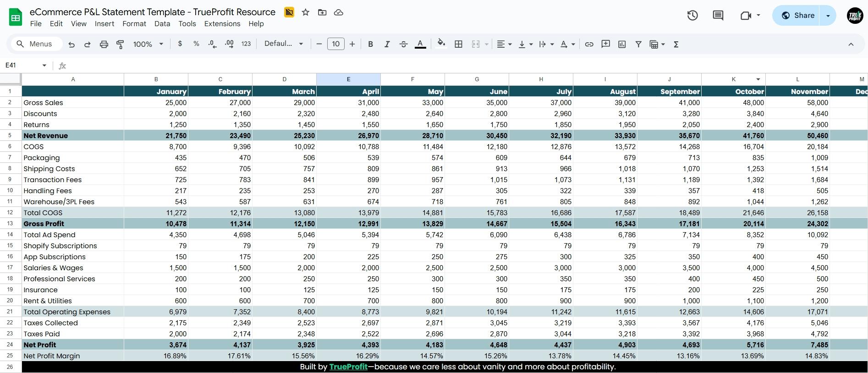Open the zoom level dropdown
Viewport: 868px width, 373px height.
point(148,45)
